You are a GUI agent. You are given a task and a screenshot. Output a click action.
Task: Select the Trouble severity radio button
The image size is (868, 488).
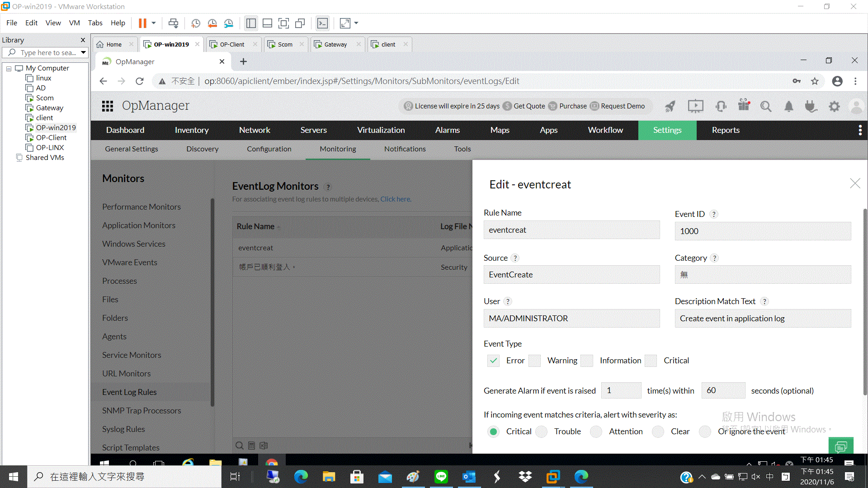pyautogui.click(x=542, y=432)
